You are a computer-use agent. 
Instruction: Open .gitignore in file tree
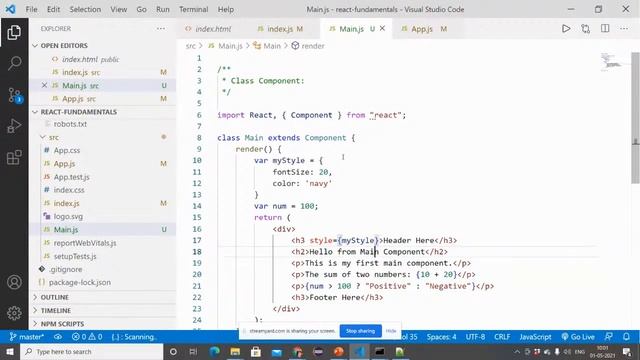[65, 269]
